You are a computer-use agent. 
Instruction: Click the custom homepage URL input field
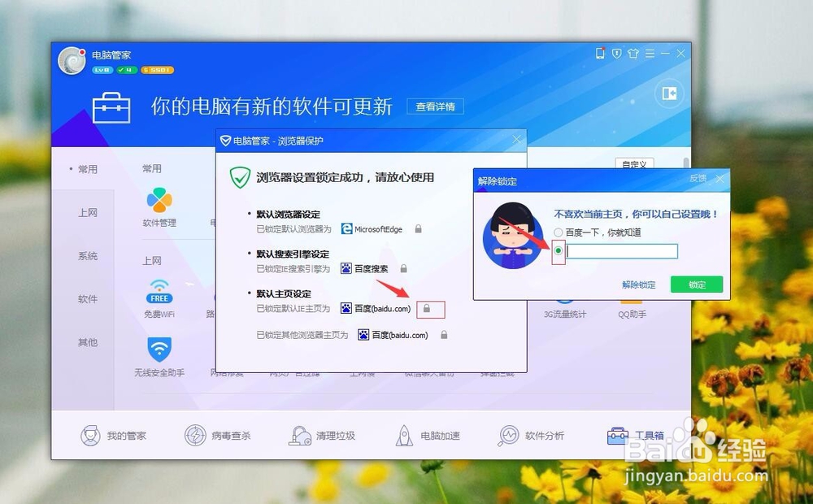(622, 251)
